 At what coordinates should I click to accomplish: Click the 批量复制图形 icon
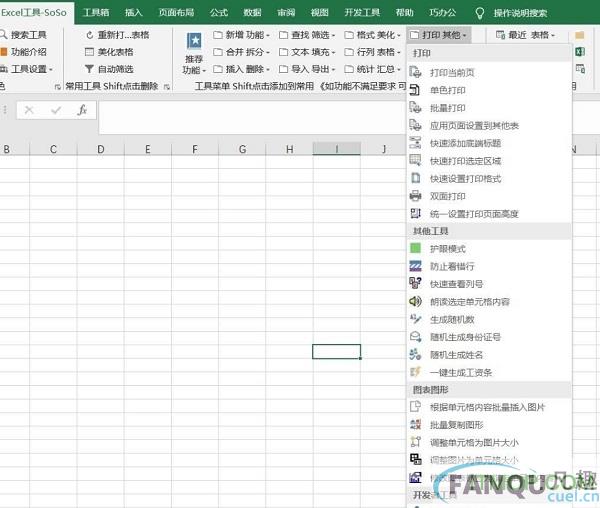click(x=415, y=424)
